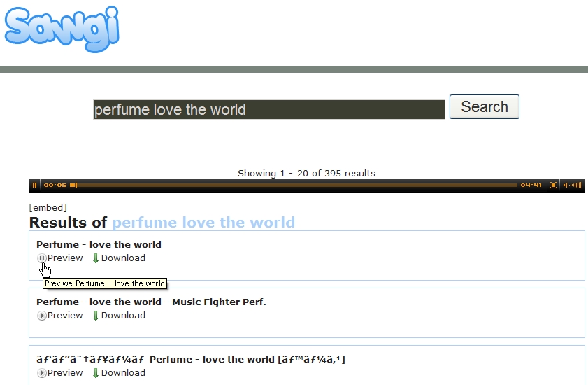The height and width of the screenshot is (385, 588).
Task: Click Preview text for 'Perfume - love the world'
Action: [65, 258]
